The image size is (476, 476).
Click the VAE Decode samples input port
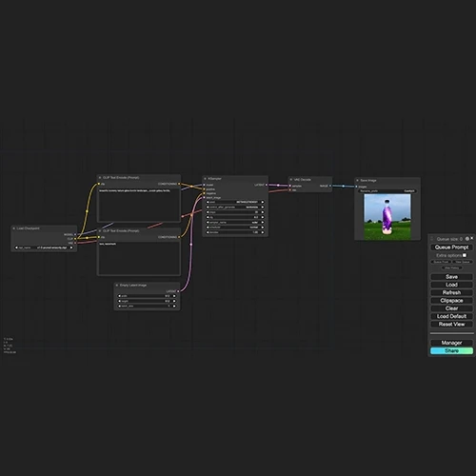click(290, 186)
